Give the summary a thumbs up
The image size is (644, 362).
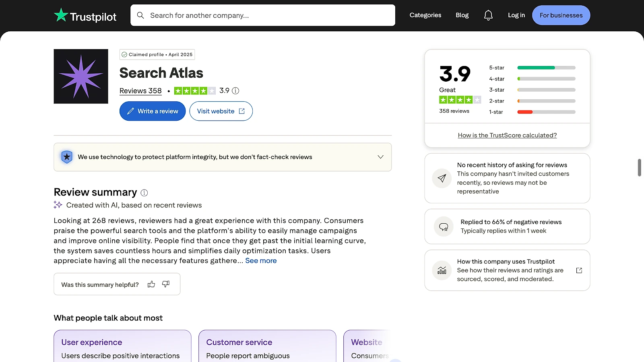(x=151, y=284)
